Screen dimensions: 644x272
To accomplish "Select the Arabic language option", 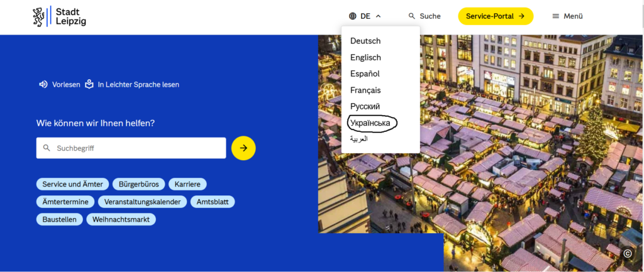I will (359, 139).
